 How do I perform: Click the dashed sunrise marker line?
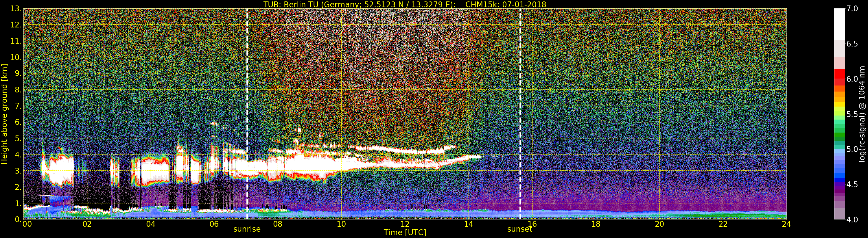(x=247, y=114)
